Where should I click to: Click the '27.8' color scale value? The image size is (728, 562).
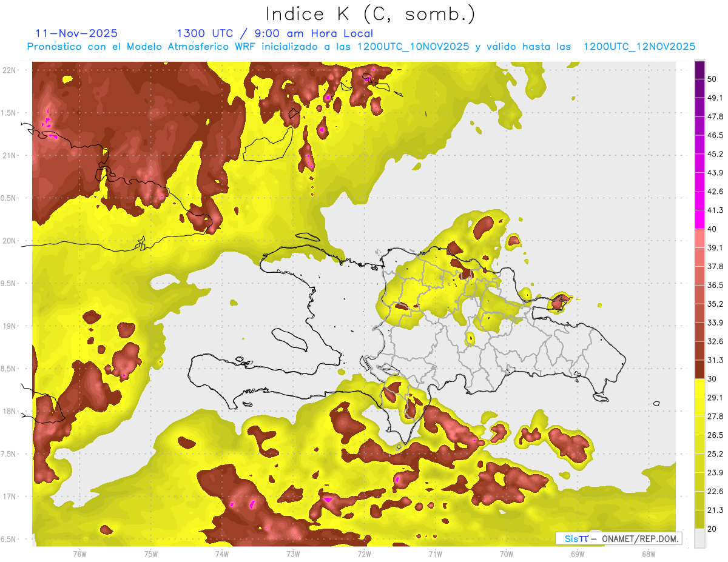(715, 416)
